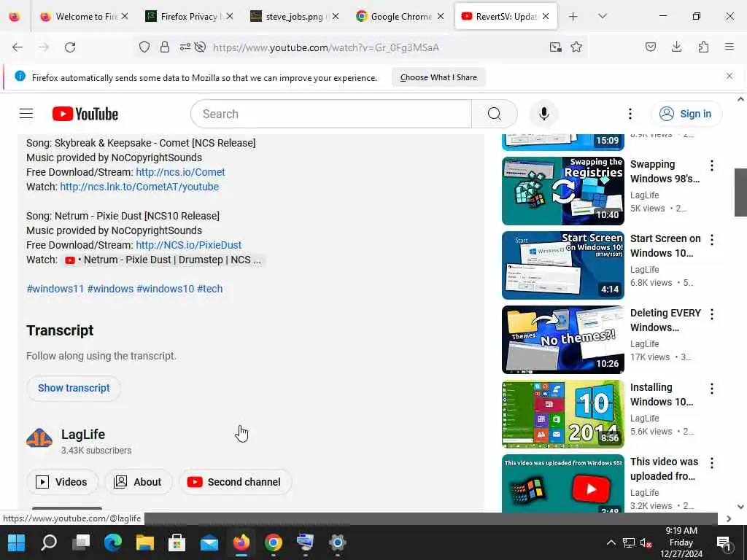The height and width of the screenshot is (560, 747).
Task: Click the Sign in button
Action: click(x=686, y=114)
